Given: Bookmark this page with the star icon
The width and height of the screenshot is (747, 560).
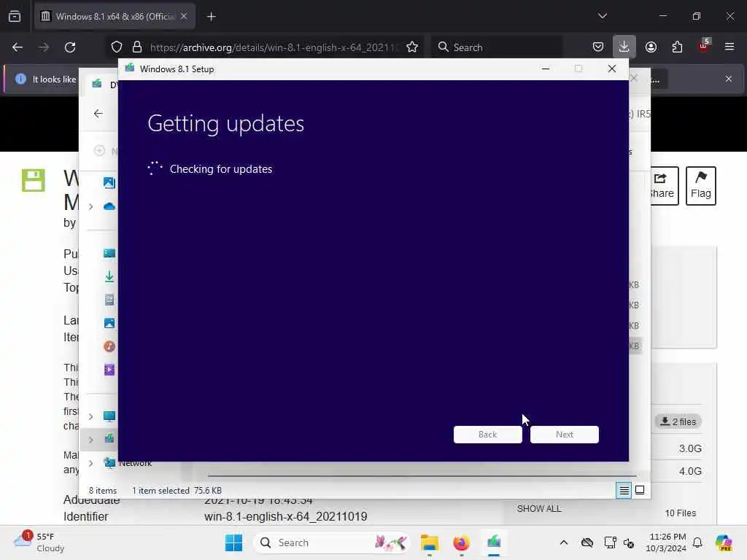Looking at the screenshot, I should pyautogui.click(x=412, y=47).
